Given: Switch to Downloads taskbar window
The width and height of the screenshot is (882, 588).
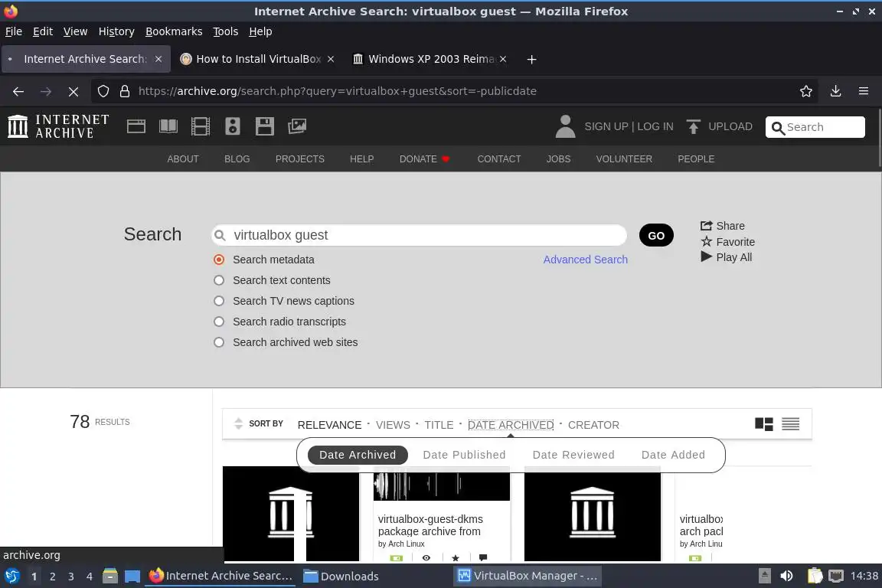Looking at the screenshot, I should 341,576.
